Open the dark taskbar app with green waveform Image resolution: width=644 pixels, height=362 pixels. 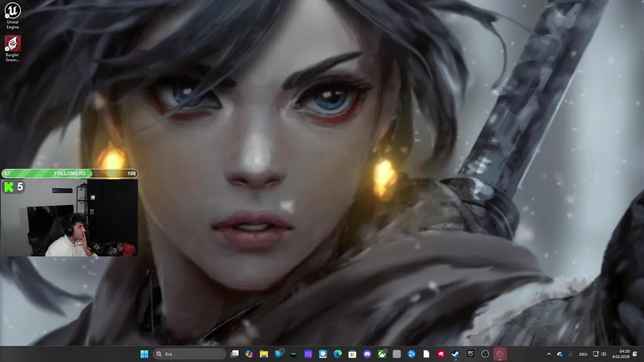(293, 354)
